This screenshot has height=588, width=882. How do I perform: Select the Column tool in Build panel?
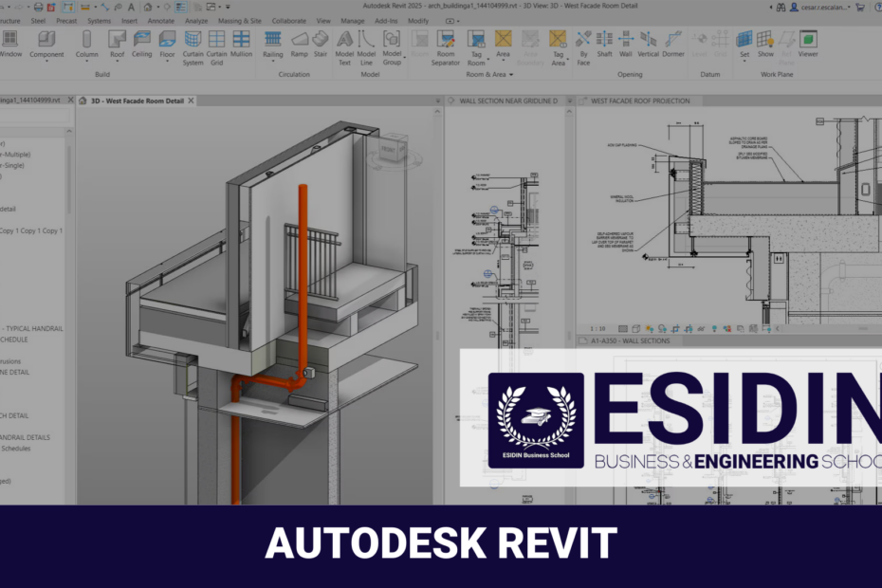point(86,43)
